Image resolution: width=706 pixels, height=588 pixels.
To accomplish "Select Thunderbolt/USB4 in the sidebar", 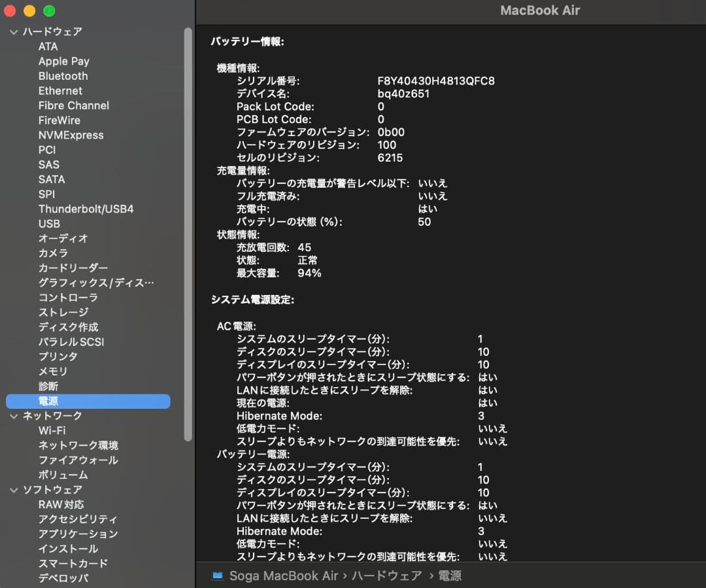I will 85,209.
